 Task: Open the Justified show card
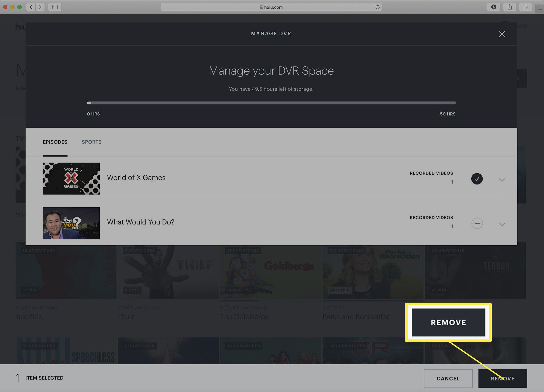[x=66, y=270]
